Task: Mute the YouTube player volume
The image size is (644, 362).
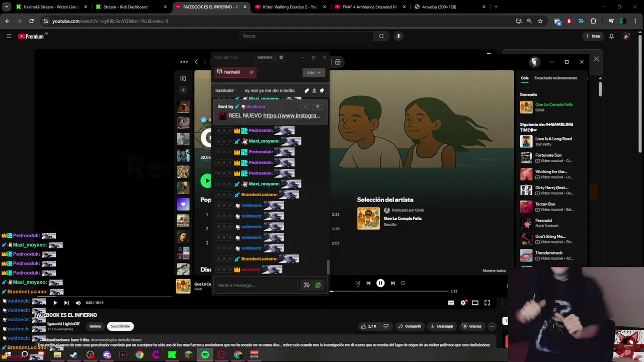Action: coord(78,303)
